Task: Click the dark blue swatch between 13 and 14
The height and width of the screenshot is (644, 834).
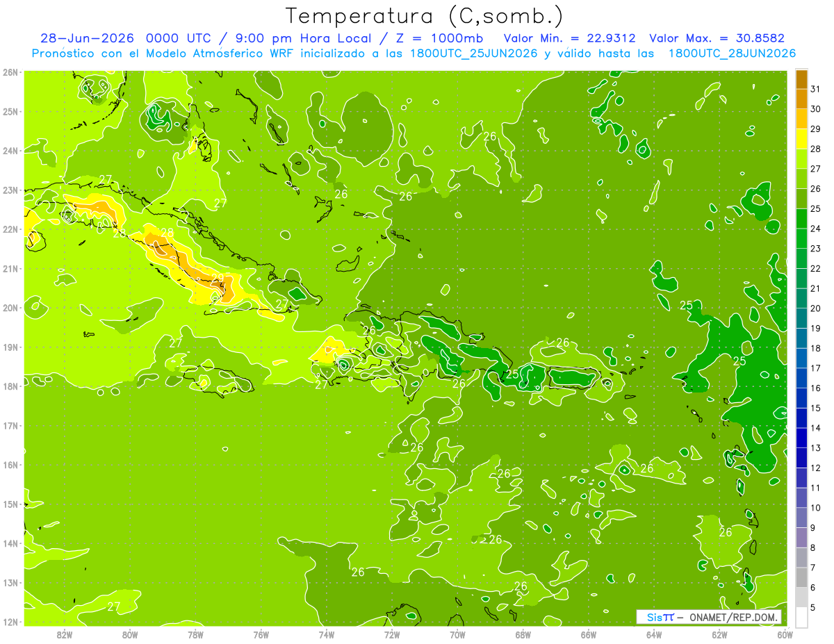Action: tap(801, 438)
